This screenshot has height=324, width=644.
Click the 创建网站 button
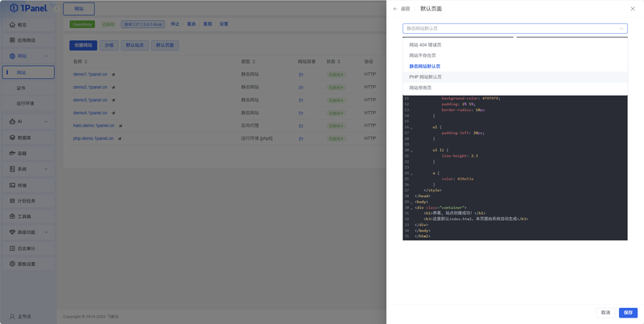84,45
